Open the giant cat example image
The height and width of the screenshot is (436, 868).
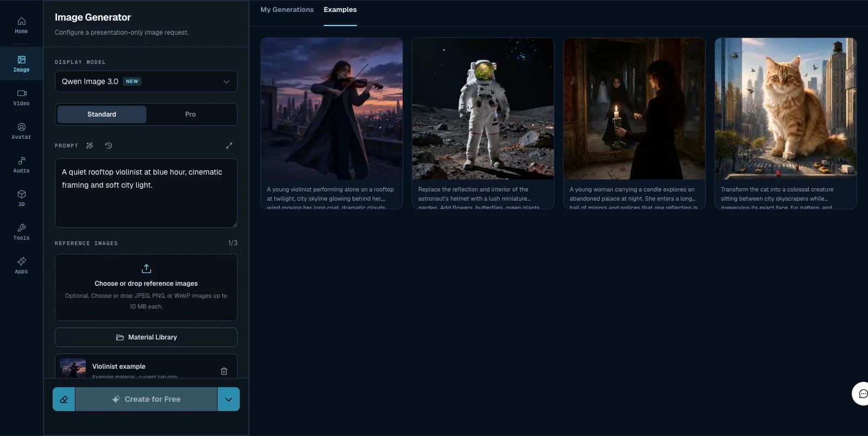(x=786, y=108)
